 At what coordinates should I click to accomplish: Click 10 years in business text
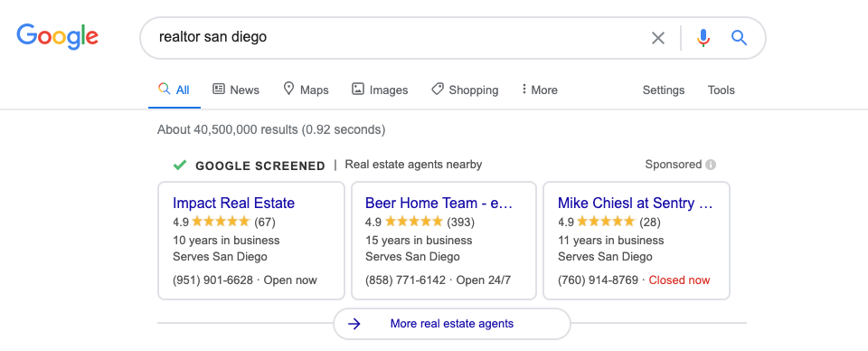point(226,241)
